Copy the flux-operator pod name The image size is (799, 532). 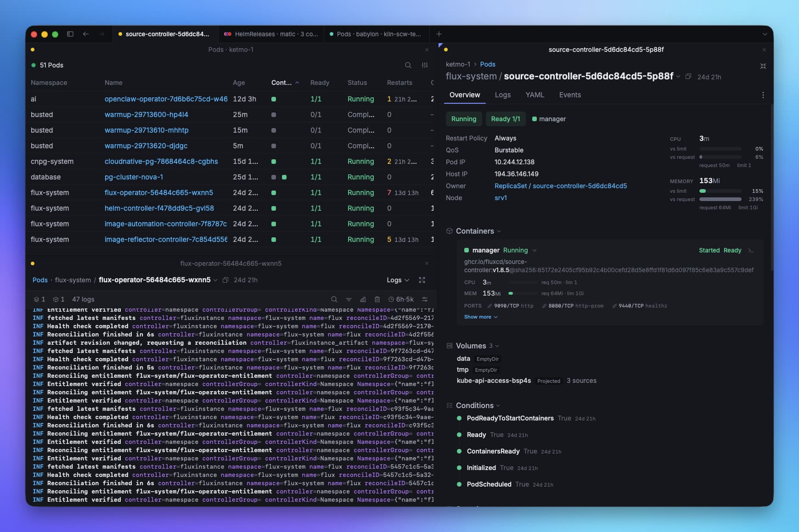[x=225, y=280]
